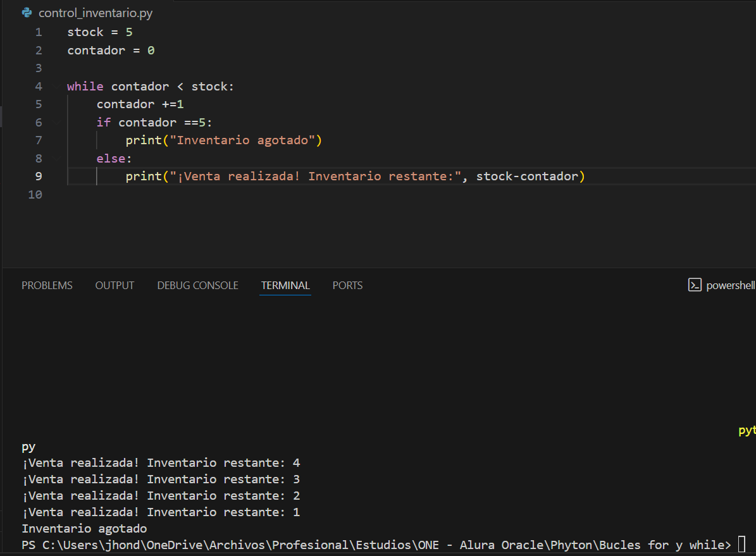Click the empty line 10 in editor
The height and width of the screenshot is (556, 756).
[x=253, y=194]
